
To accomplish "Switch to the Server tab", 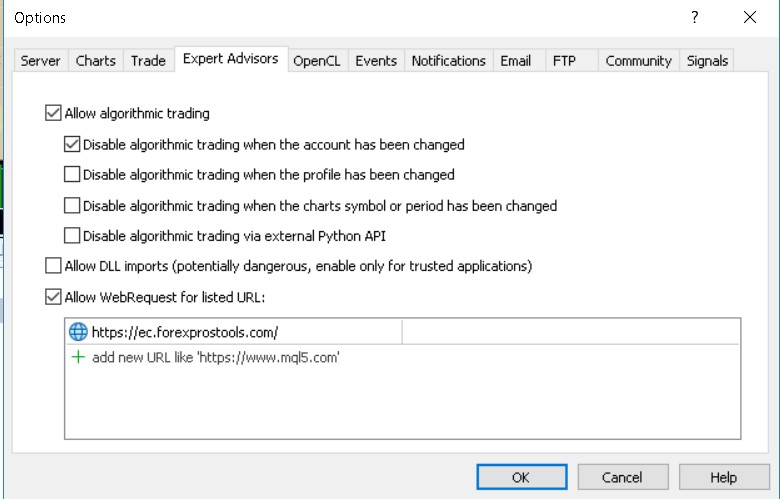I will [x=41, y=61].
